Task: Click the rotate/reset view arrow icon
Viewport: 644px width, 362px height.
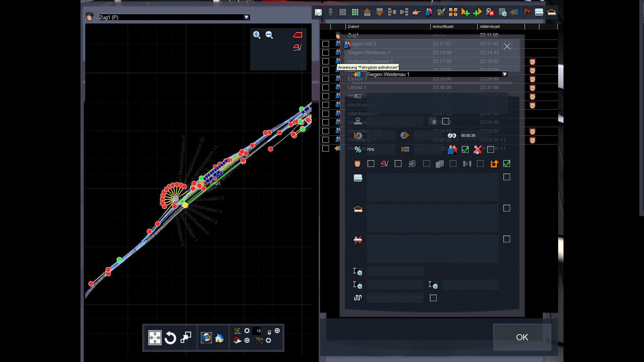Action: (x=170, y=338)
